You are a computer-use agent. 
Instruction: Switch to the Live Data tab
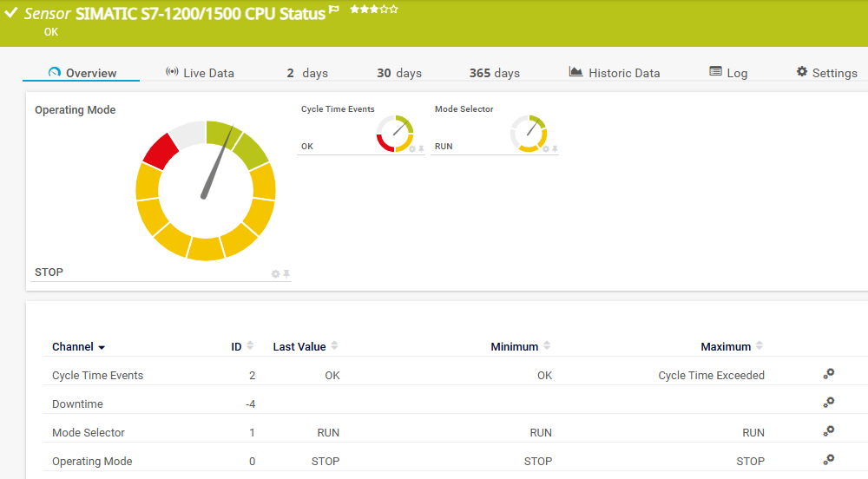click(200, 73)
